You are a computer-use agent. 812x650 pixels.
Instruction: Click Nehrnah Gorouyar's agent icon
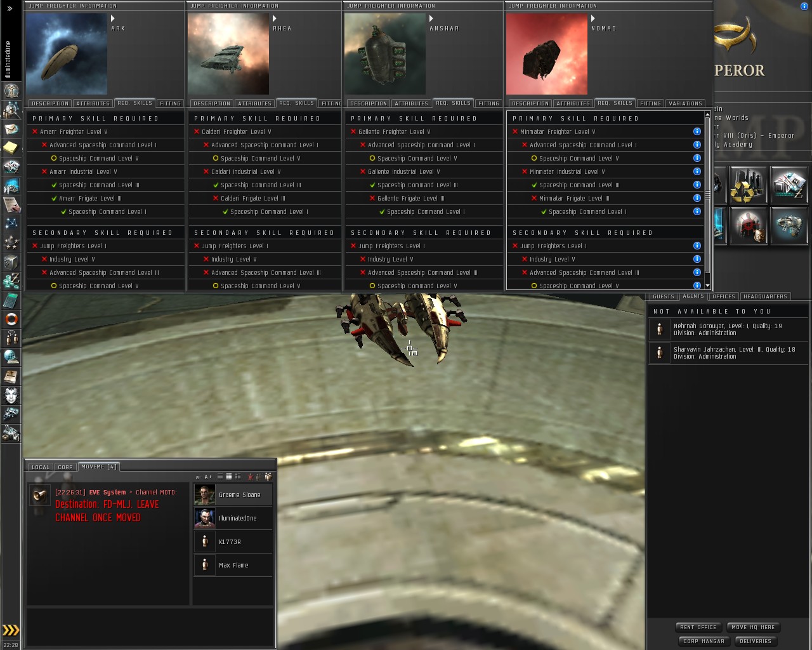pyautogui.click(x=660, y=329)
